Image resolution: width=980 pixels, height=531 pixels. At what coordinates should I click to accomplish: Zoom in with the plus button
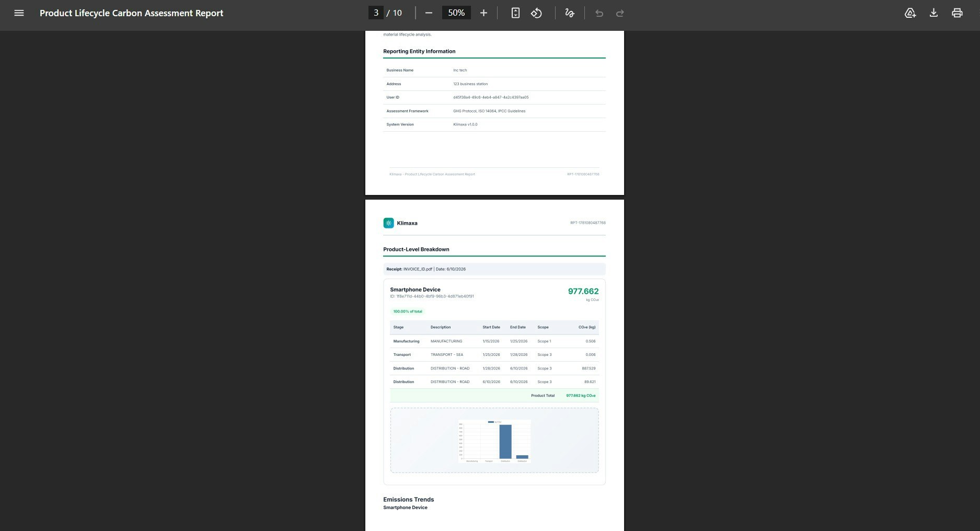pyautogui.click(x=483, y=13)
